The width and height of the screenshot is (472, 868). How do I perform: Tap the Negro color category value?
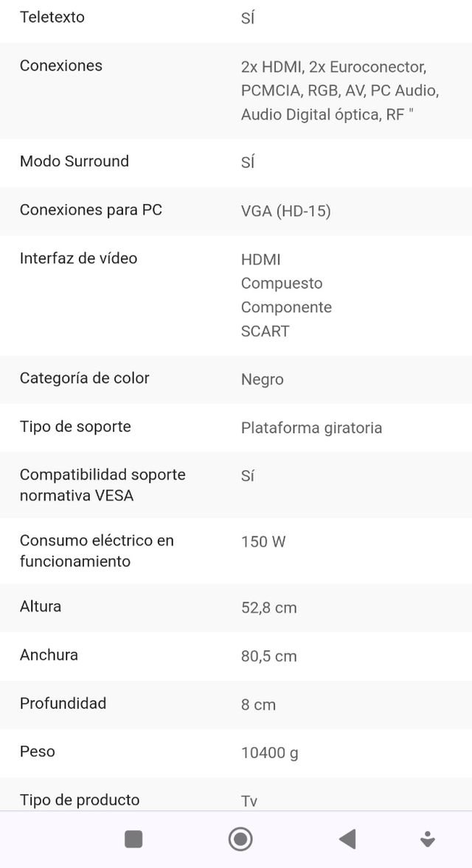point(263,379)
